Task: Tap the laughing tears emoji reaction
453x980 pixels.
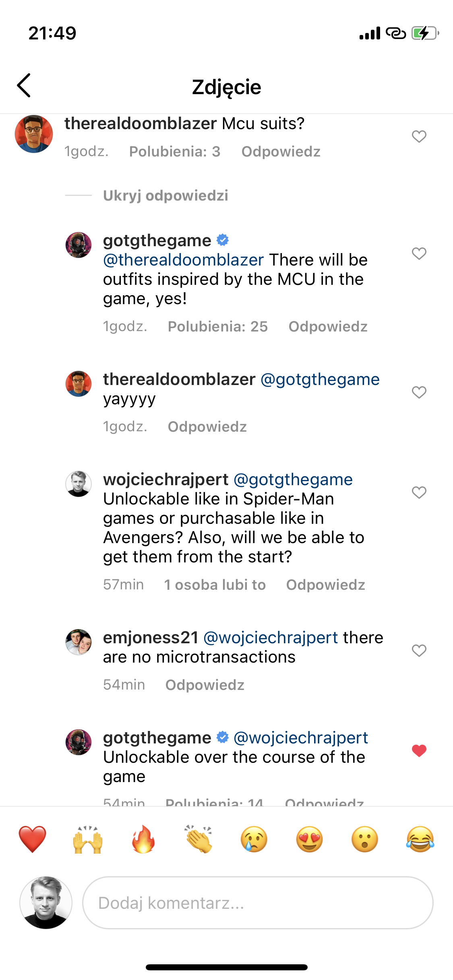Action: [x=420, y=839]
